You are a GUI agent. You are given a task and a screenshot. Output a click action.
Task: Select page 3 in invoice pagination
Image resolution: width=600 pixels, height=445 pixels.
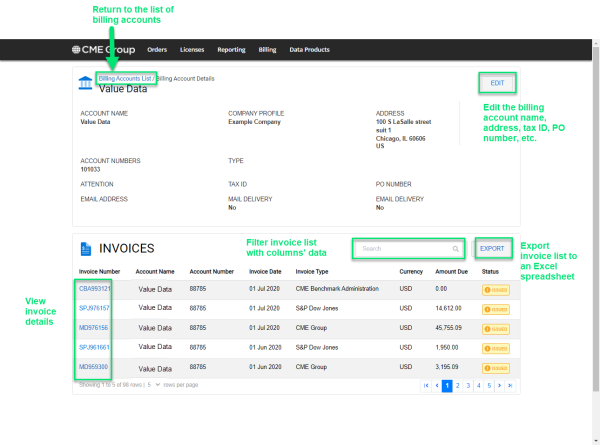tap(468, 385)
